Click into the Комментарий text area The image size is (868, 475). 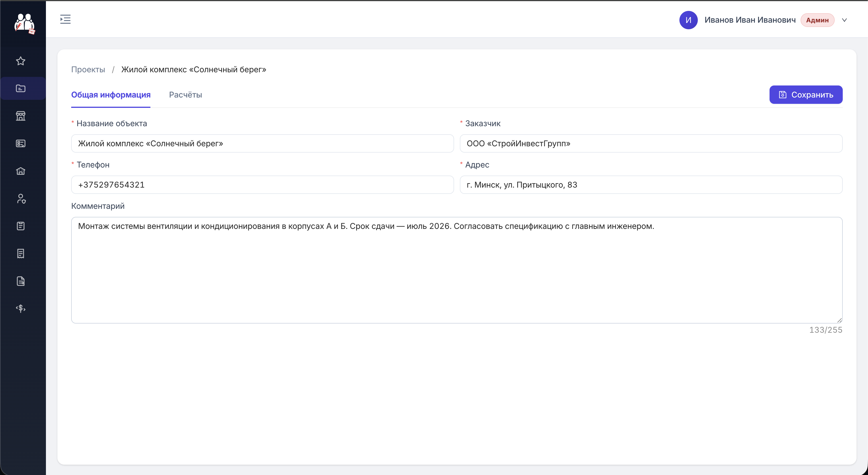(457, 270)
